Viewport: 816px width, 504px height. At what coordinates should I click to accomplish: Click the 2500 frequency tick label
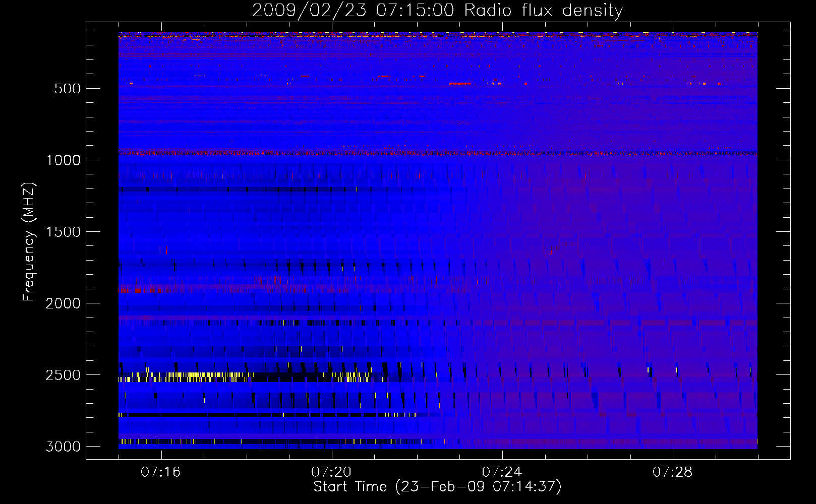63,375
